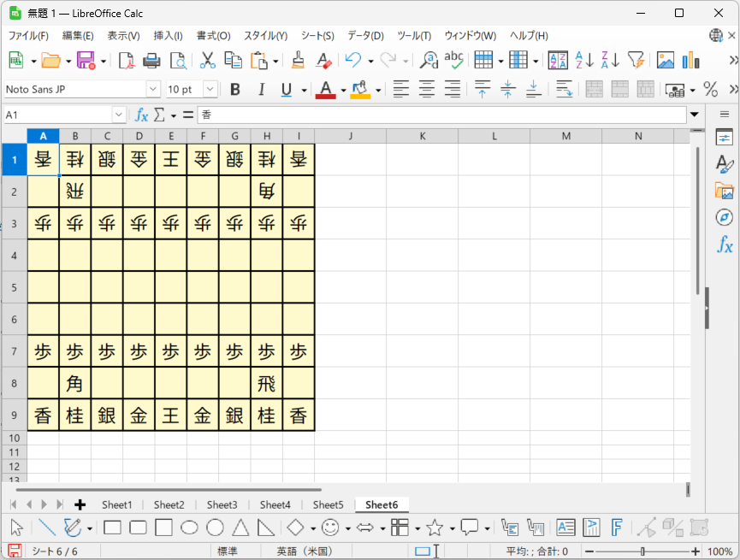This screenshot has height=560, width=740.
Task: Expand the font size dropdown
Action: (x=210, y=89)
